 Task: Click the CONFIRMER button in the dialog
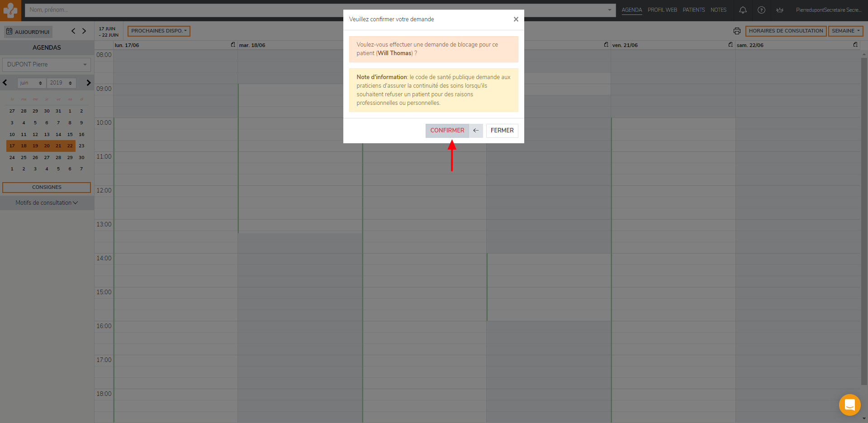tap(447, 131)
